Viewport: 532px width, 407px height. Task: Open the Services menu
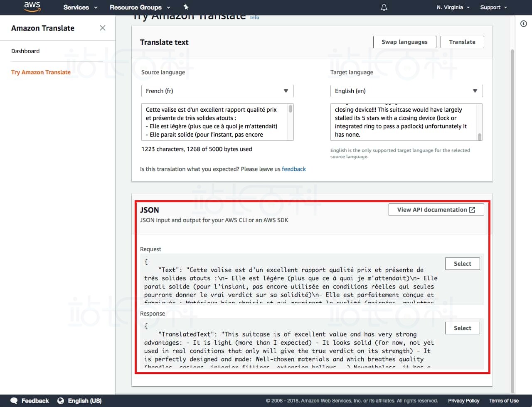80,7
